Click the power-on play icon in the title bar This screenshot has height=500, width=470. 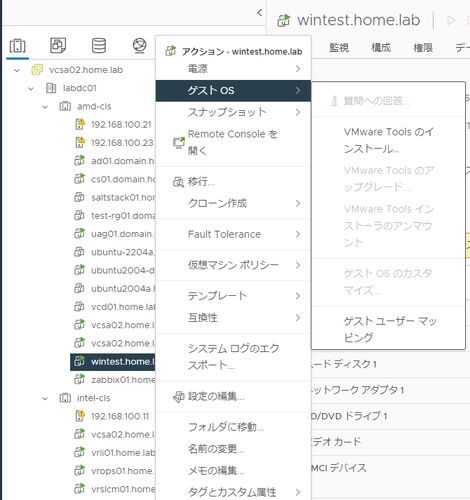tap(451, 21)
